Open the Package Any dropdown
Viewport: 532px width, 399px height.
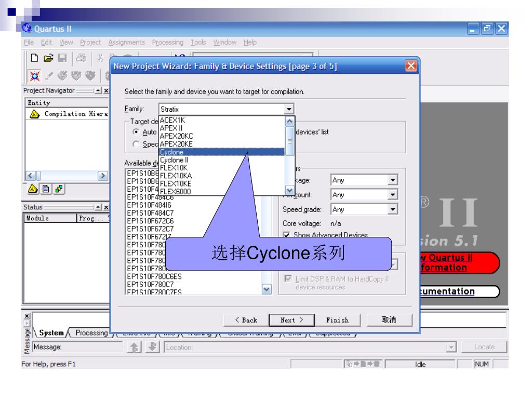click(x=393, y=180)
